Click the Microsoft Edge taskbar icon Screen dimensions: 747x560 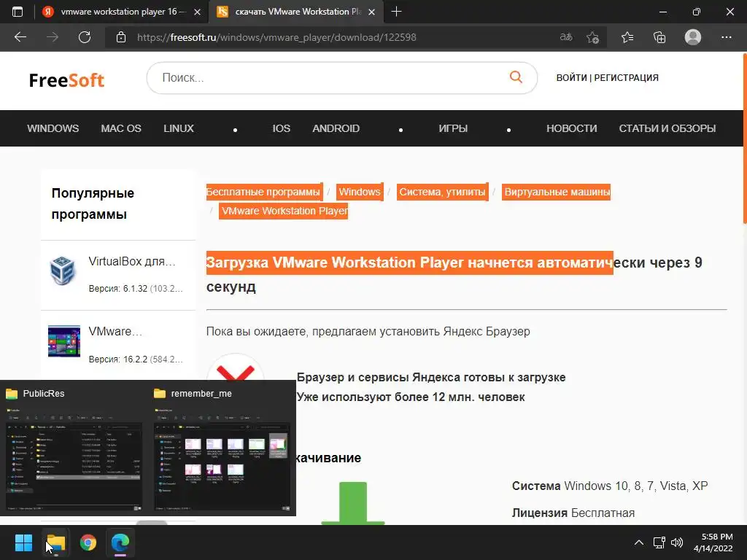point(120,542)
